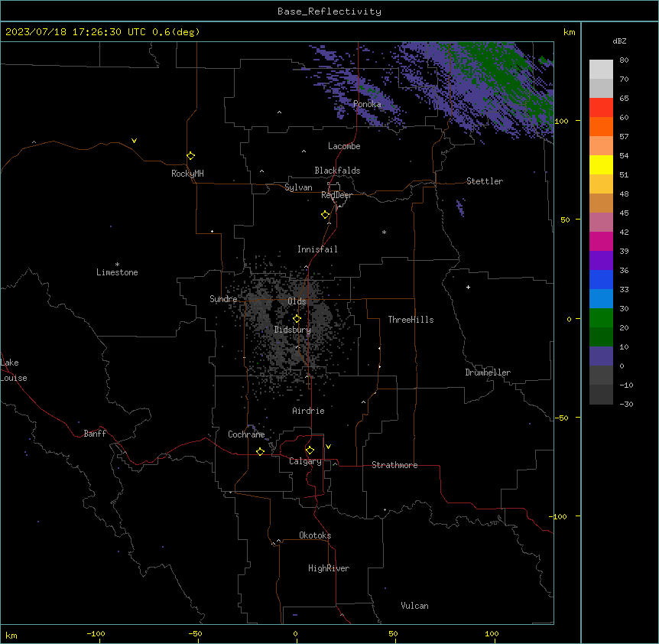
Task: Click the RockyMH label
Action: [x=187, y=174]
